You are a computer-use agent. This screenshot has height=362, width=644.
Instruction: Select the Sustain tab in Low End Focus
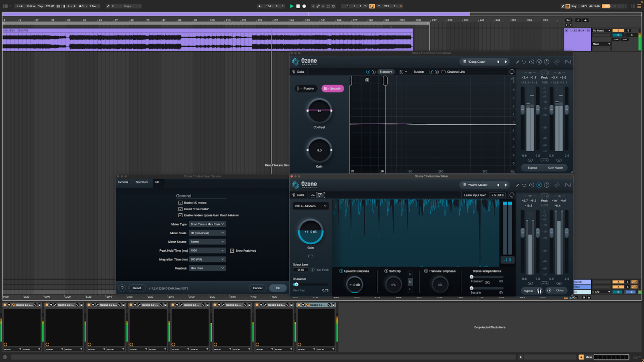pyautogui.click(x=418, y=72)
